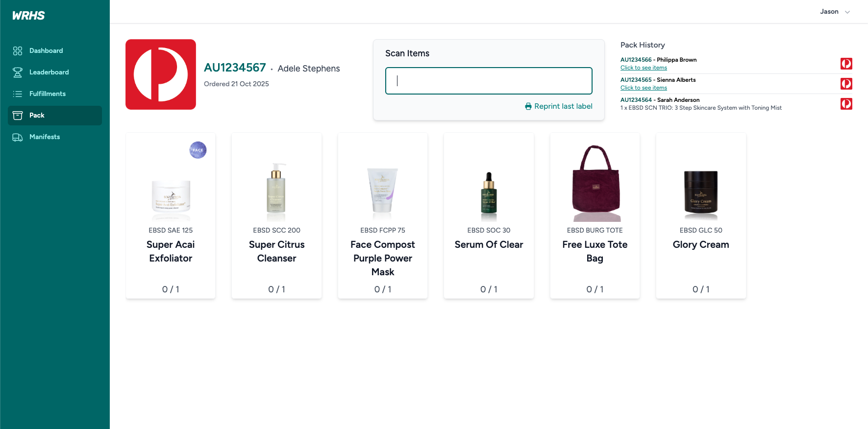Image resolution: width=868 pixels, height=429 pixels.
Task: Select the Leaderboard trophy icon
Action: pyautogui.click(x=18, y=72)
